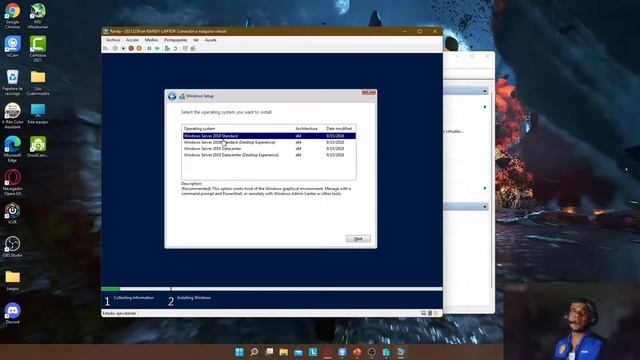
Task: Open Navegador Opera GX icon
Action: coord(12,182)
